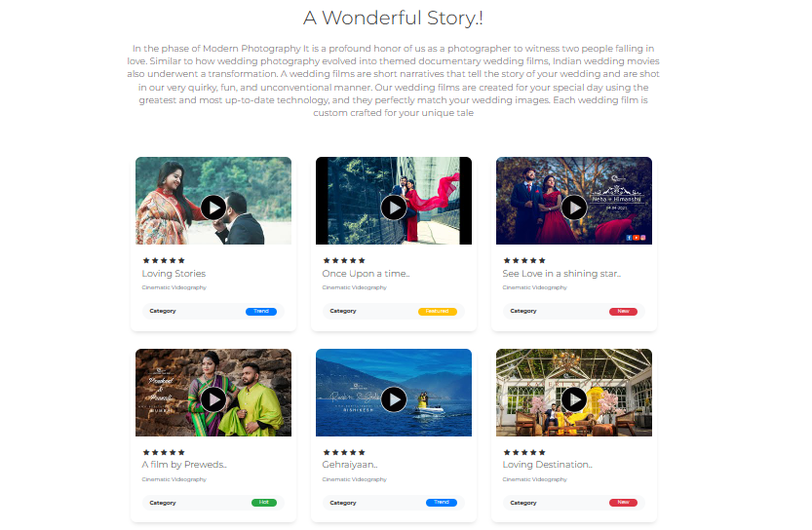Click the blue Trend badge on Loving Stories
The height and width of the screenshot is (530, 812).
click(x=261, y=312)
